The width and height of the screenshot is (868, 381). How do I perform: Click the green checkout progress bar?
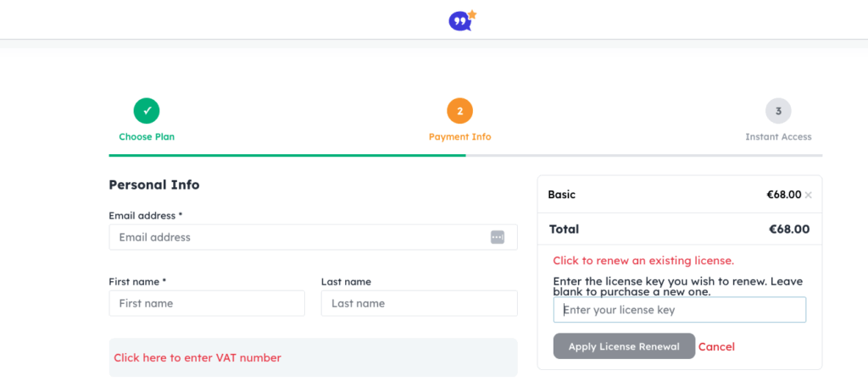tap(287, 156)
